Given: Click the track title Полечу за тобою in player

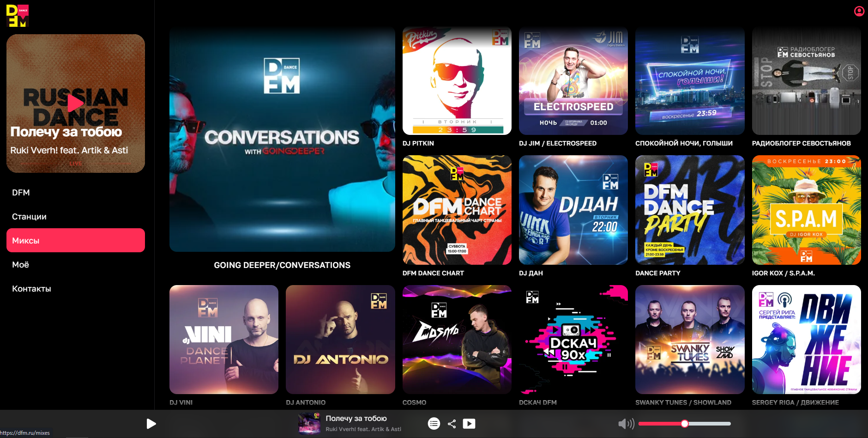Looking at the screenshot, I should 356,419.
